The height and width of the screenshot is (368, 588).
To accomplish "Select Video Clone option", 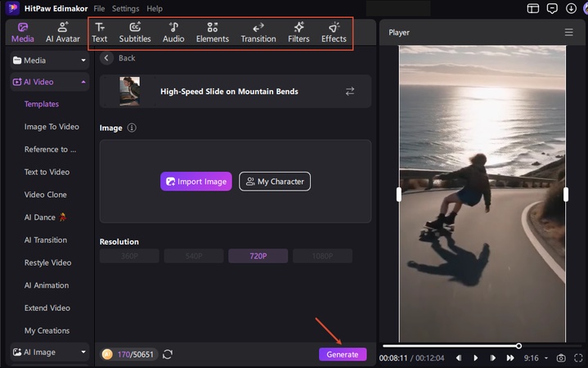I will coord(45,195).
